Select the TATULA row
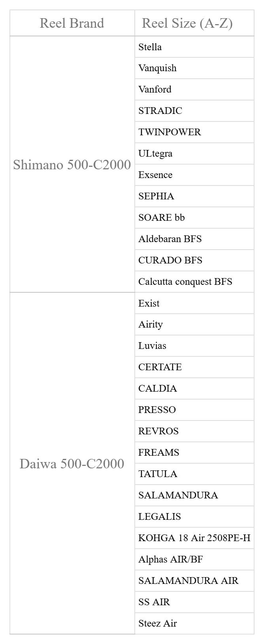This screenshot has height=644, width=264. pos(194,474)
